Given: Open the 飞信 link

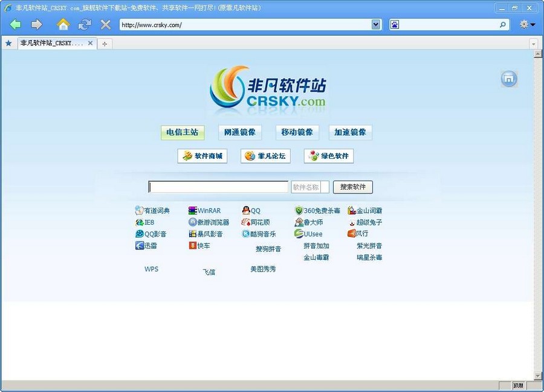Looking at the screenshot, I should [209, 272].
